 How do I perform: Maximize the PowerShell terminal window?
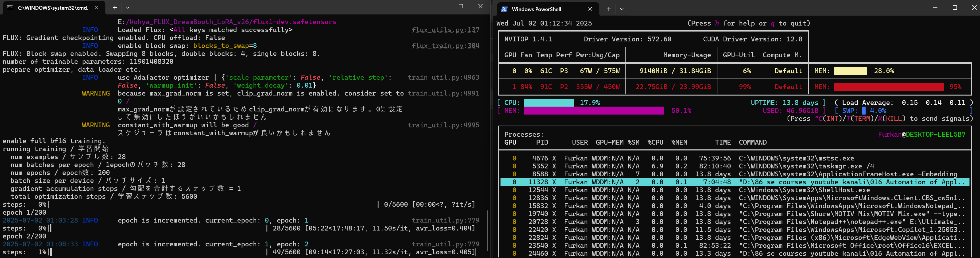[954, 8]
